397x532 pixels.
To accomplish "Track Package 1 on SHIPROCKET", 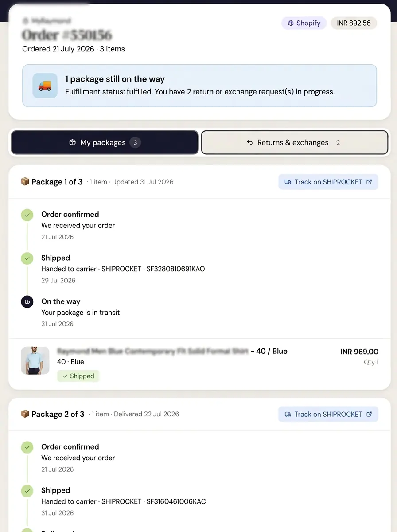I will click(328, 182).
